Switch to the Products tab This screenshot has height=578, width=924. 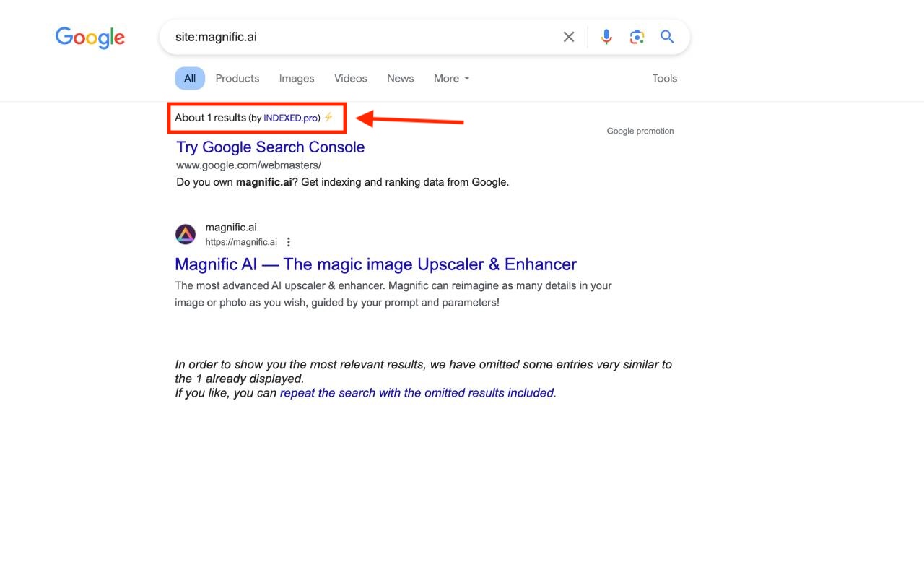237,78
